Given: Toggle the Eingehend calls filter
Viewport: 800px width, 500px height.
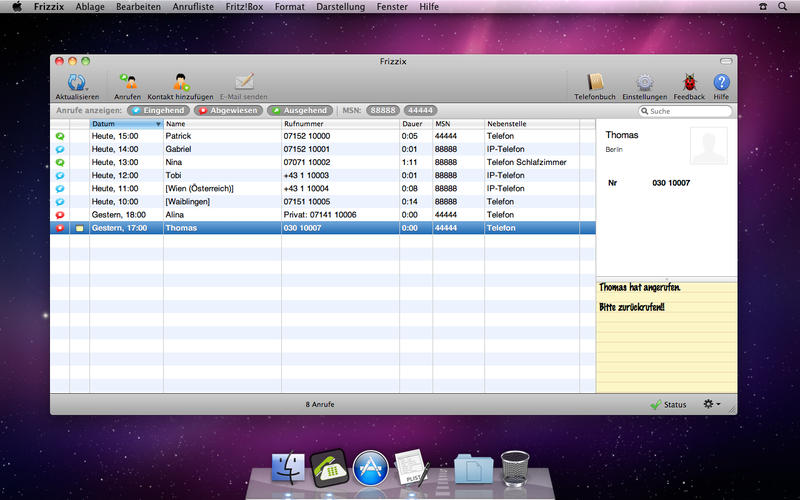Looking at the screenshot, I should [158, 110].
